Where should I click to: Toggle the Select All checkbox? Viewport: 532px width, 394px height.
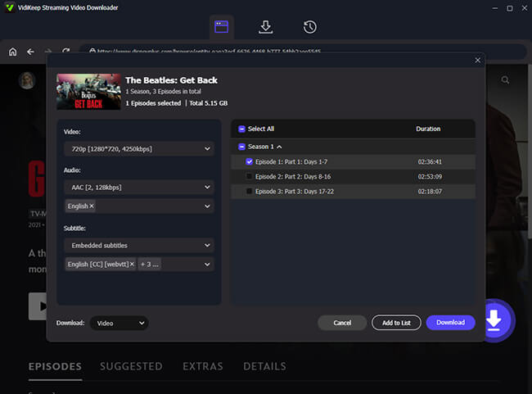point(241,129)
